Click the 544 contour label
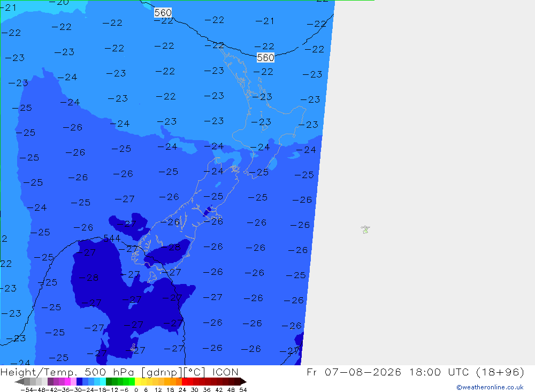This screenshot has width=535, height=392. click(112, 238)
